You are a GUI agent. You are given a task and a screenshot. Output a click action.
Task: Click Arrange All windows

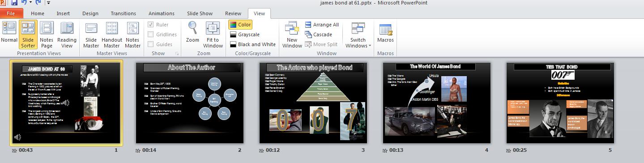tap(322, 25)
